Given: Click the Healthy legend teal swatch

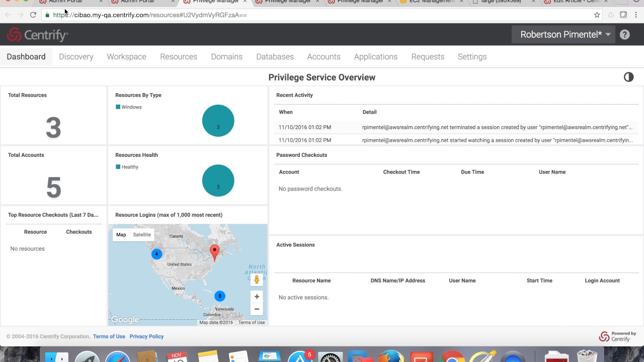Looking at the screenshot, I should pyautogui.click(x=118, y=167).
